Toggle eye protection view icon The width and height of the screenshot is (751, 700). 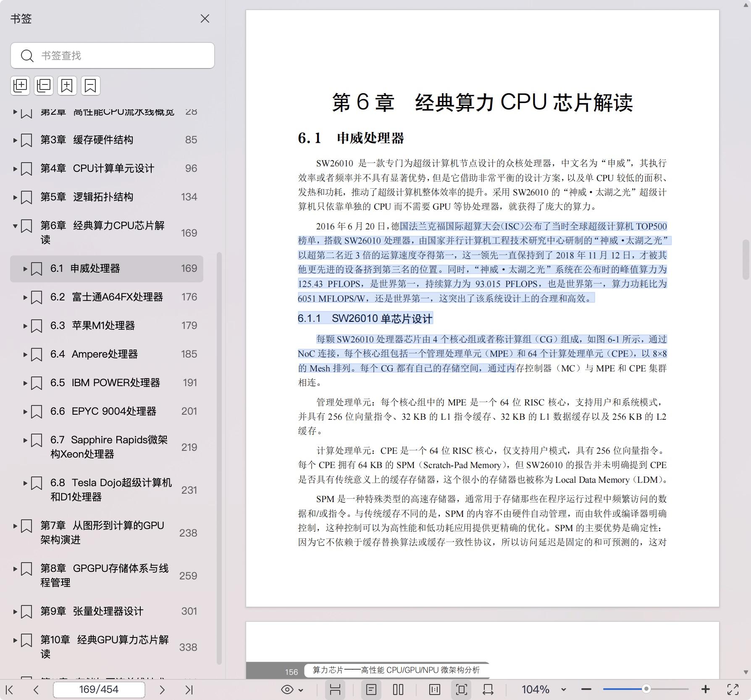[x=287, y=689]
